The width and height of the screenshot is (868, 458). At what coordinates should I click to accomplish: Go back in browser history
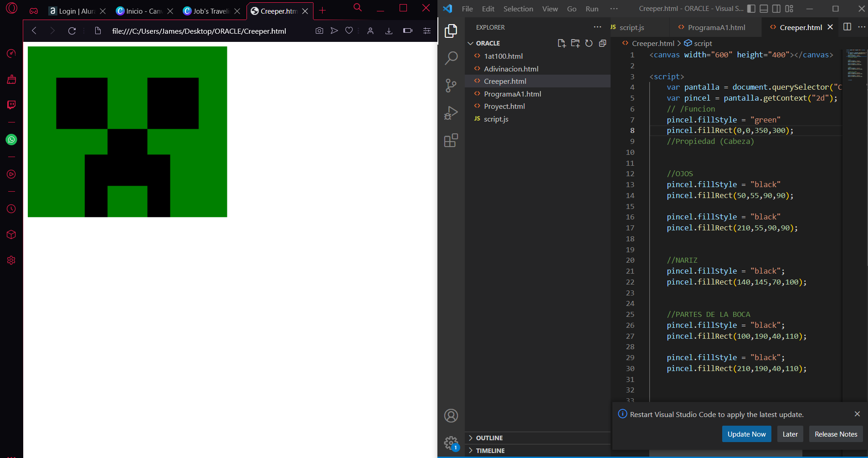tap(34, 31)
